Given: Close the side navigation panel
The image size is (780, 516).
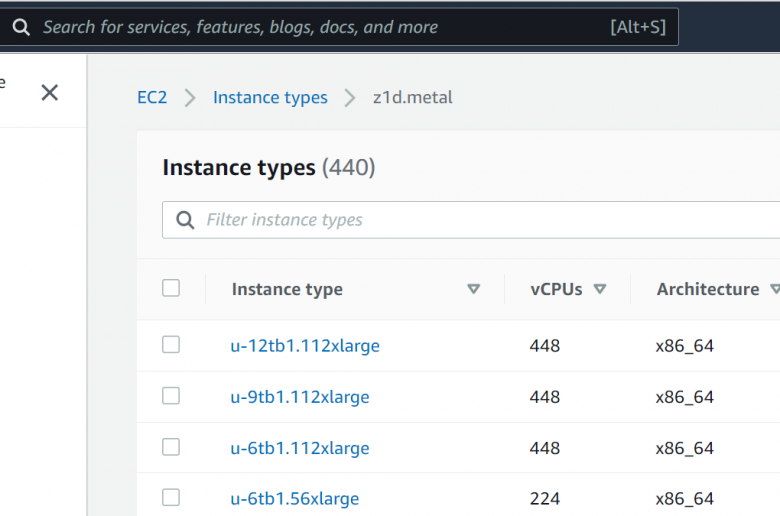Looking at the screenshot, I should point(50,93).
